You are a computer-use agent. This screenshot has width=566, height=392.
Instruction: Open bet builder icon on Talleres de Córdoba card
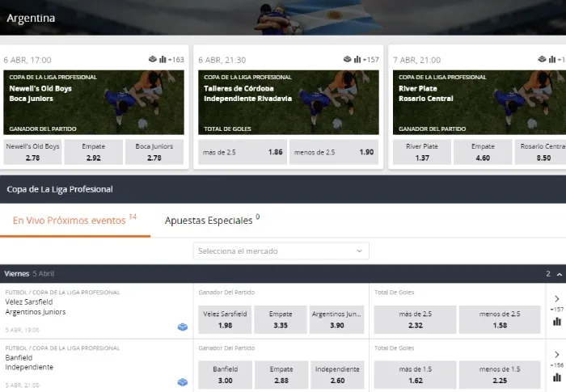(x=347, y=59)
